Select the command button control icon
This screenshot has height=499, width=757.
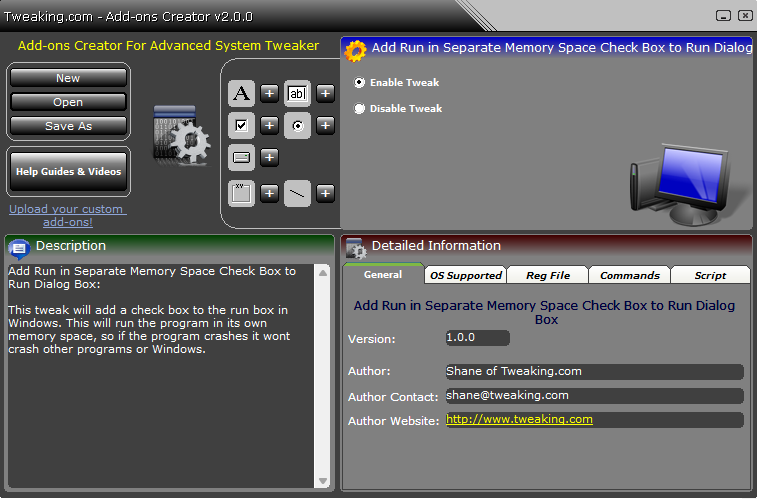[241, 157]
